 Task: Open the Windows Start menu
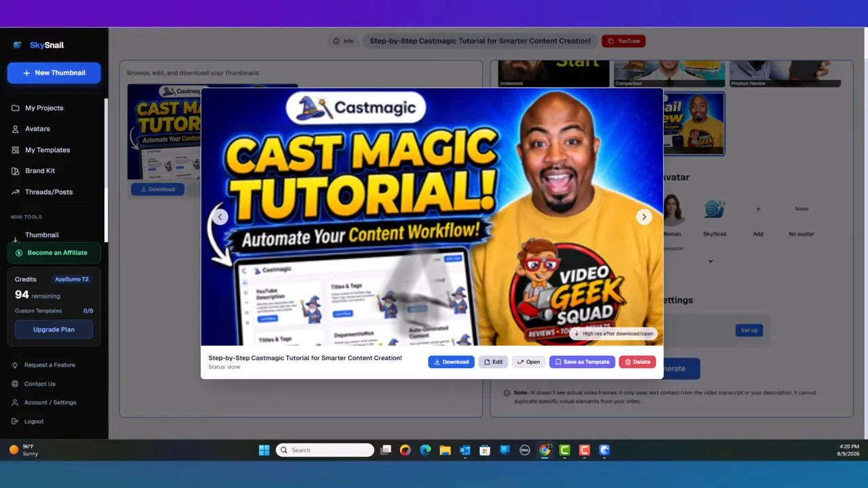(264, 450)
